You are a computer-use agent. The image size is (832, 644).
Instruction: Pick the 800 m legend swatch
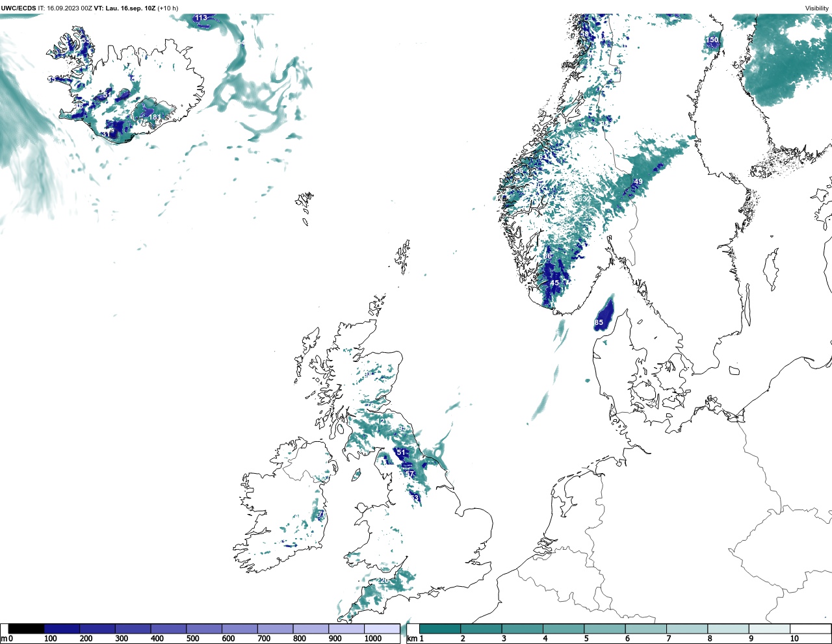pos(311,629)
